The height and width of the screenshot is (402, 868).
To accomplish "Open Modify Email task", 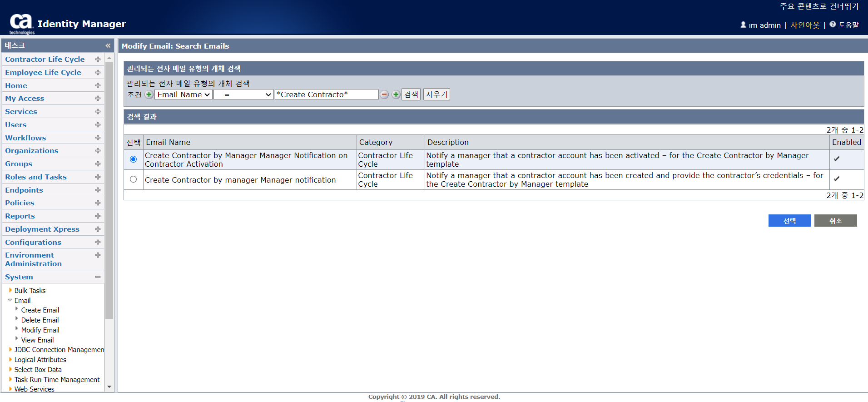I will click(40, 330).
